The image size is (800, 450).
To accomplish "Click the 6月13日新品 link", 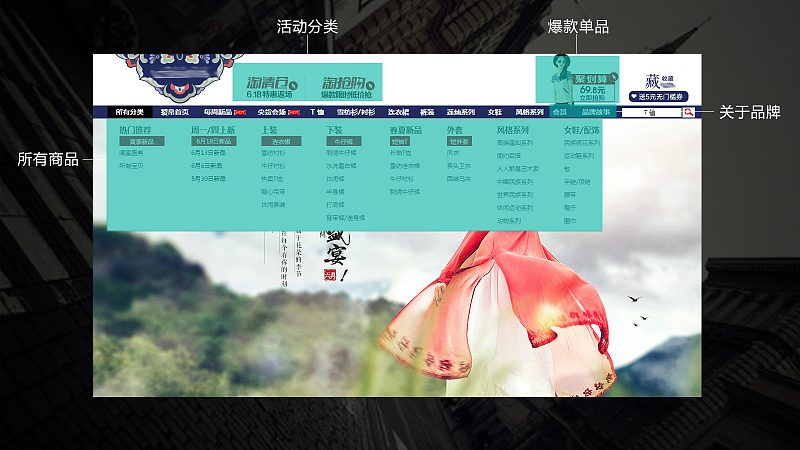I will coord(208,153).
